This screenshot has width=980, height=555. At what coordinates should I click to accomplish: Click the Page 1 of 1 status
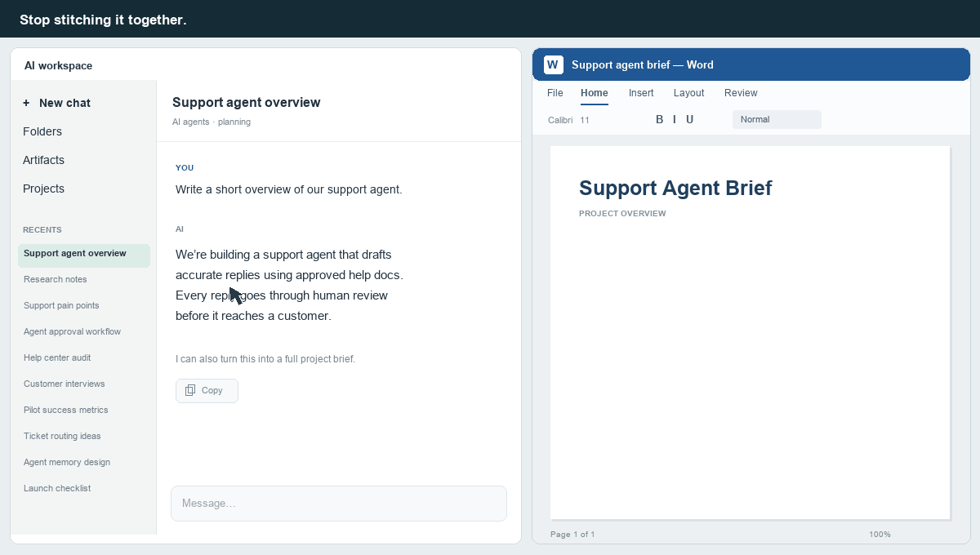point(572,535)
